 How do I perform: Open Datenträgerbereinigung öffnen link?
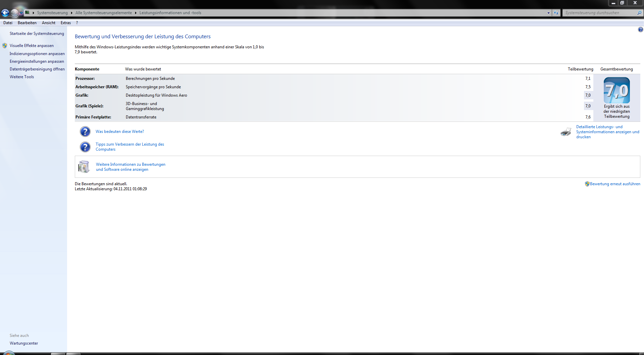coord(37,69)
